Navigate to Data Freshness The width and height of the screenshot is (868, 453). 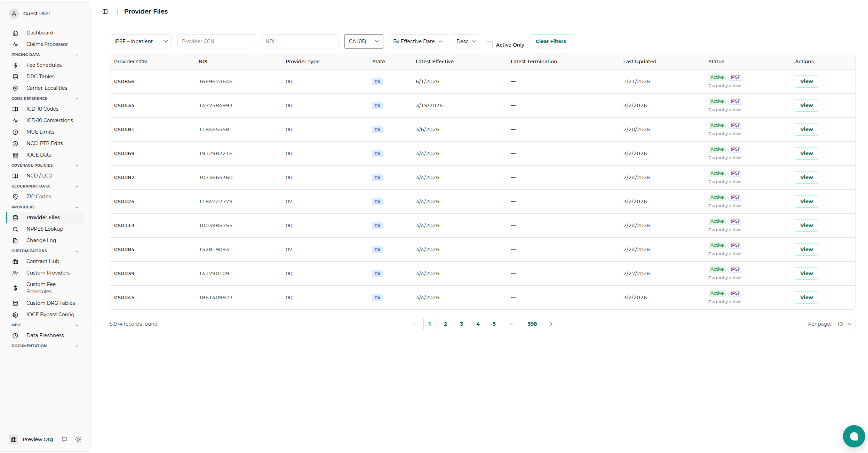[x=45, y=335]
